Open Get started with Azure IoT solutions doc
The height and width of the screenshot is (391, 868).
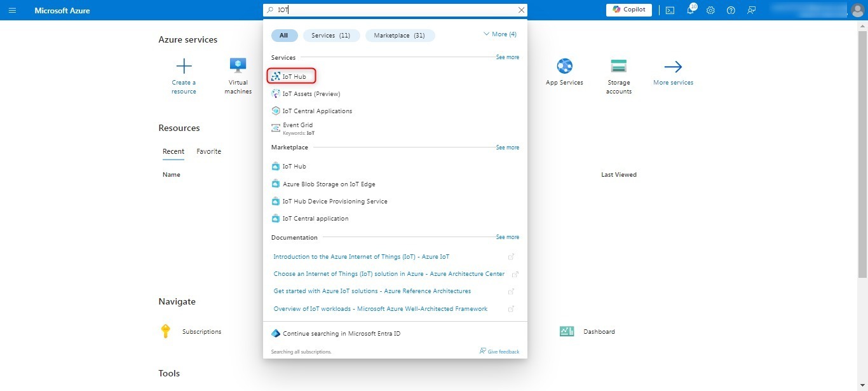coord(372,291)
